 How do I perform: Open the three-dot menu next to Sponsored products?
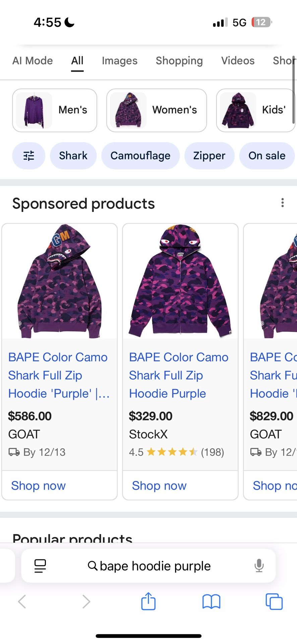283,203
